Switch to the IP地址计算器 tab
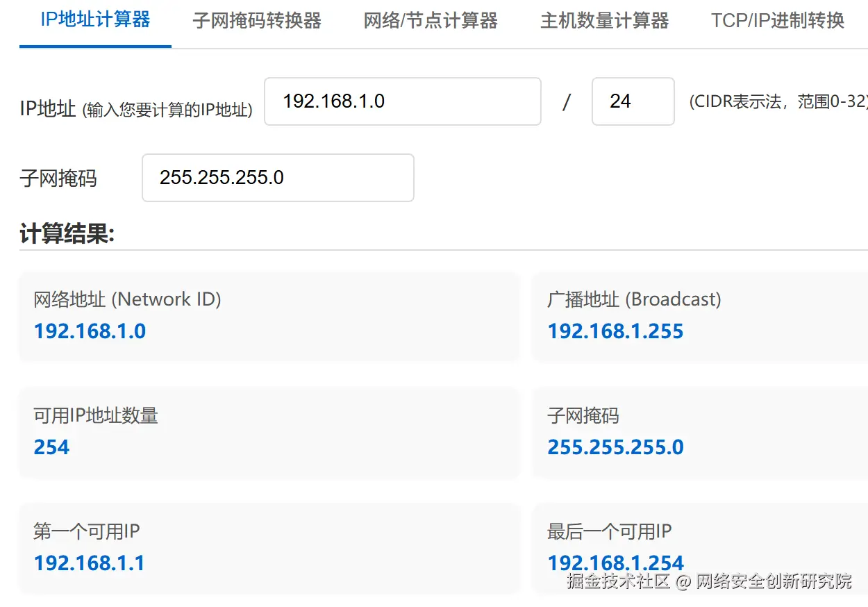The width and height of the screenshot is (868, 607). 95,19
